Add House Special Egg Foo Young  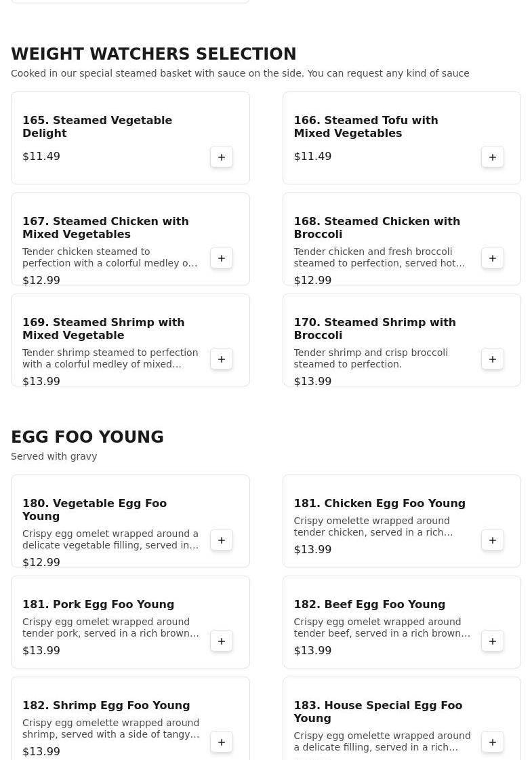(493, 742)
